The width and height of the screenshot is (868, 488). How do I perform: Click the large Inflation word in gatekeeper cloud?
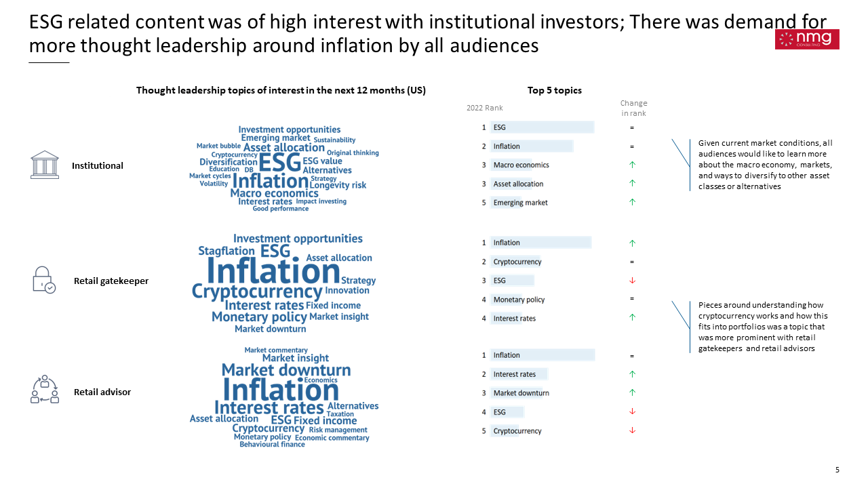pos(273,272)
